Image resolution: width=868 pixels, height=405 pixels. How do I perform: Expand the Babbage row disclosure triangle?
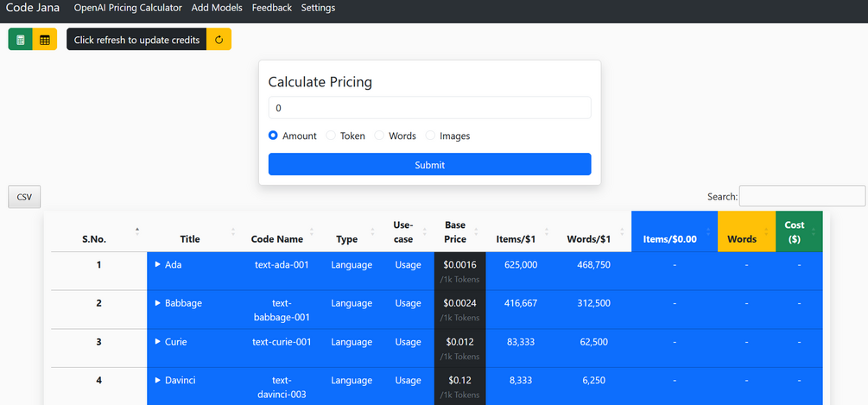coord(157,303)
